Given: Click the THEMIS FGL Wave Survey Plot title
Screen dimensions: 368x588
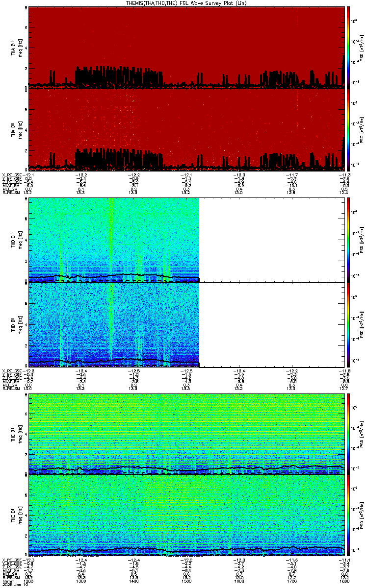Looking at the screenshot, I should point(186,3).
